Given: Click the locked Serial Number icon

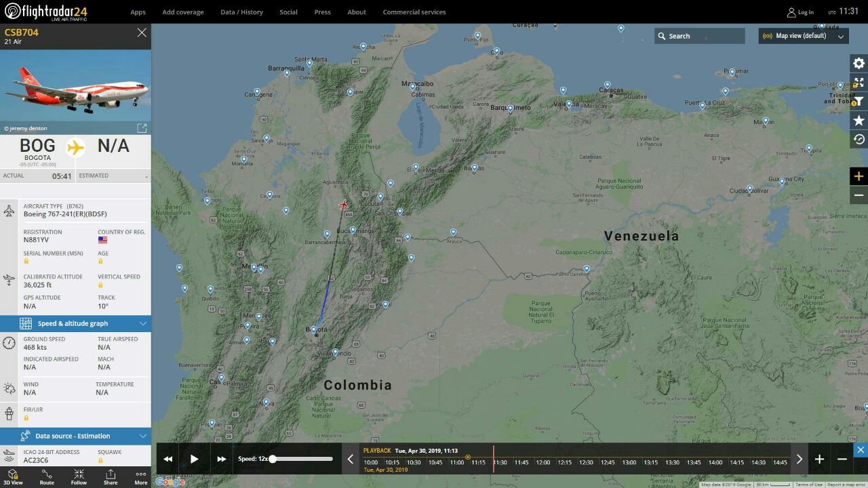Looking at the screenshot, I should click(26, 261).
